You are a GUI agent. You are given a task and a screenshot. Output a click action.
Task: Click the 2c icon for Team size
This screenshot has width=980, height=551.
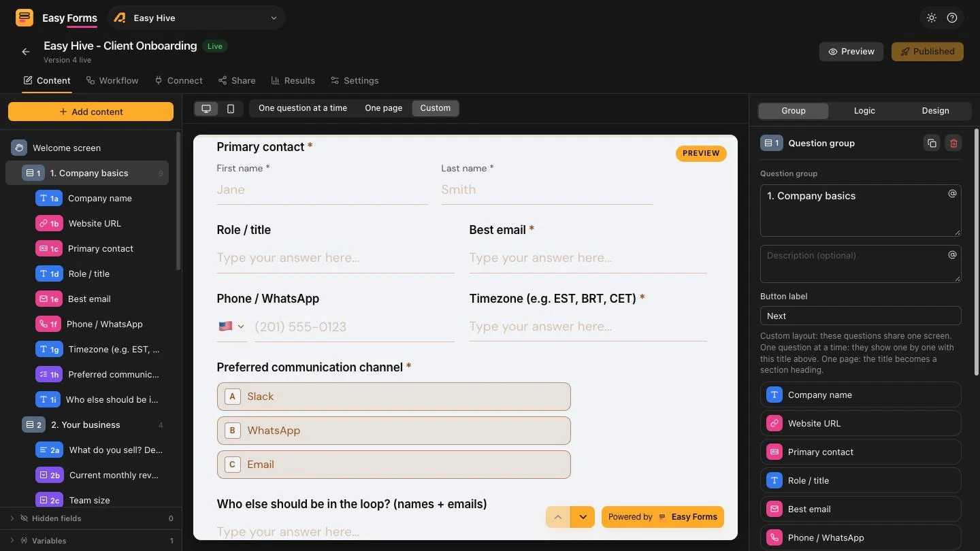(48, 500)
